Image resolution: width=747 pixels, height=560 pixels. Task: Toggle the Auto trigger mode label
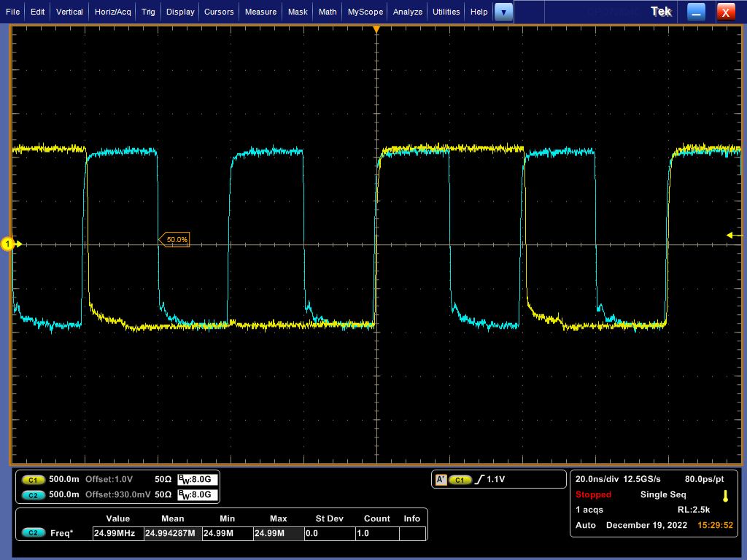click(x=586, y=525)
